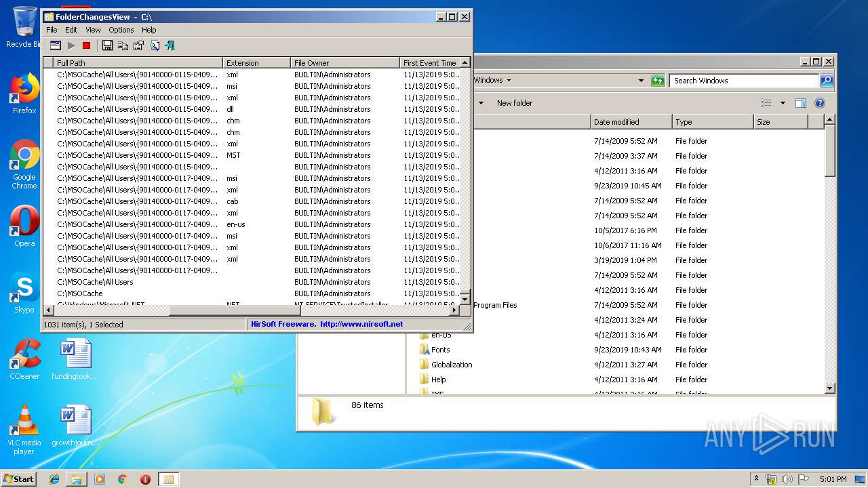This screenshot has width=868, height=488.
Task: Click the green refresh icon in Explorer
Action: (x=658, y=81)
